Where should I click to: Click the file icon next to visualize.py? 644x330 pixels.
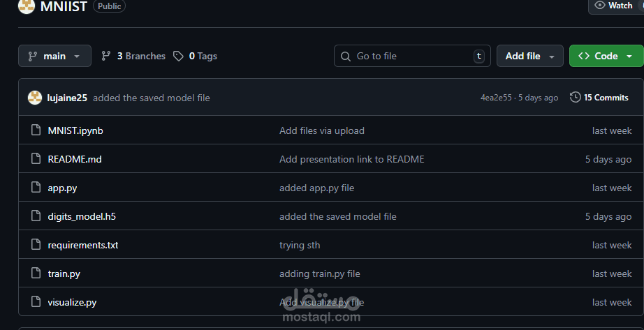tap(36, 302)
